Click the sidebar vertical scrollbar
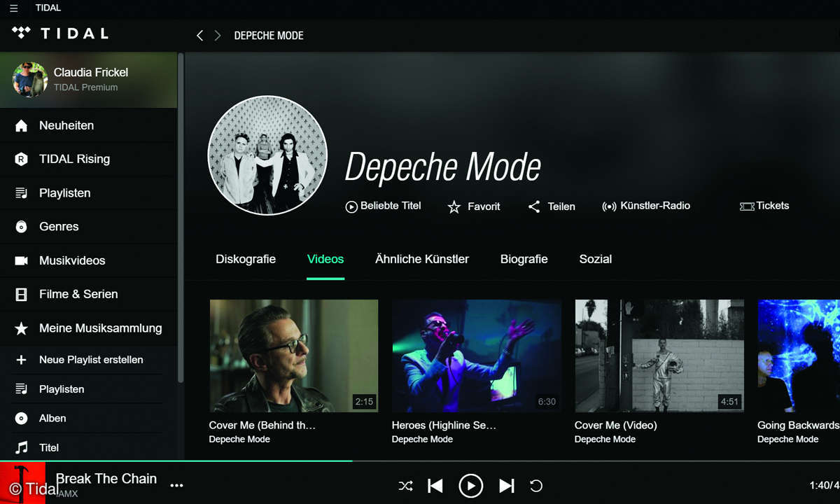Image resolution: width=840 pixels, height=504 pixels. point(181,217)
